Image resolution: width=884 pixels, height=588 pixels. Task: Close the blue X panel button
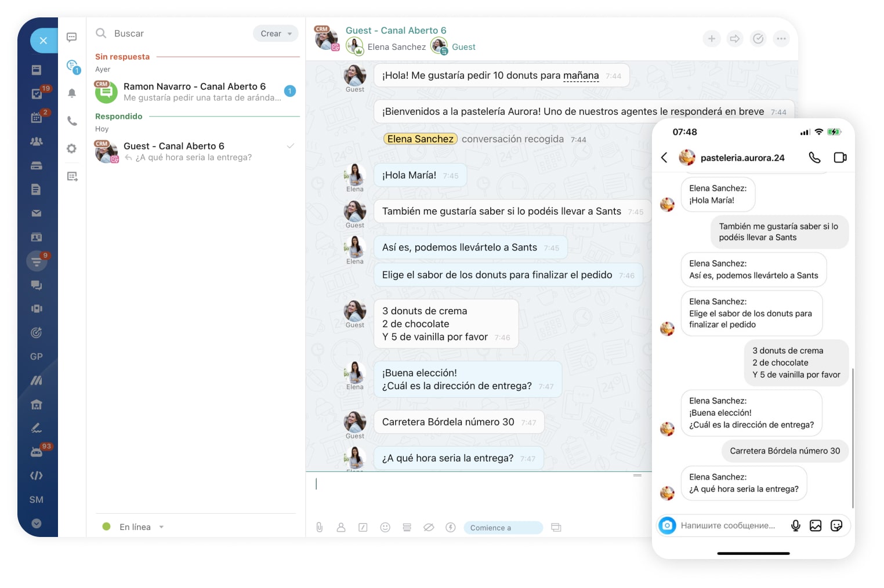(x=44, y=41)
